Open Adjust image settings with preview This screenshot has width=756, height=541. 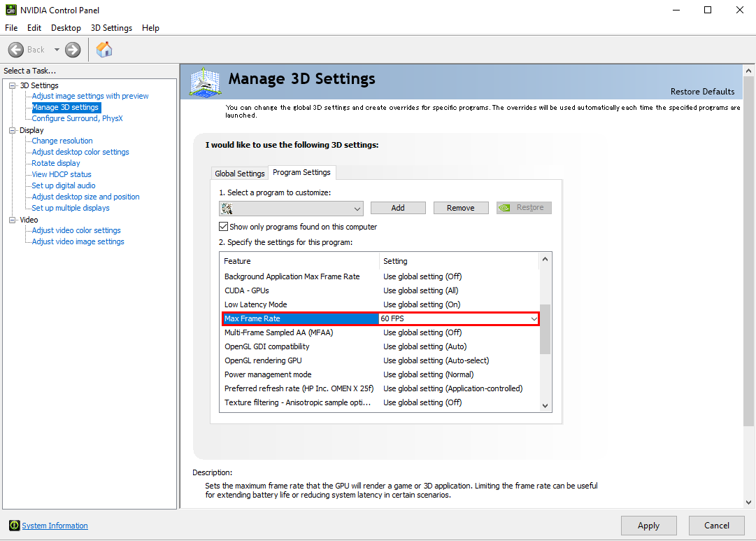[90, 96]
